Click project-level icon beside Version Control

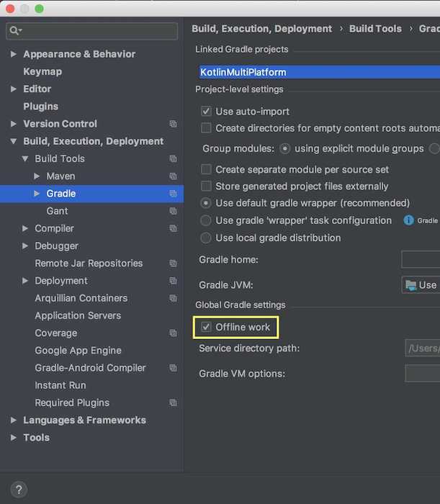click(173, 124)
